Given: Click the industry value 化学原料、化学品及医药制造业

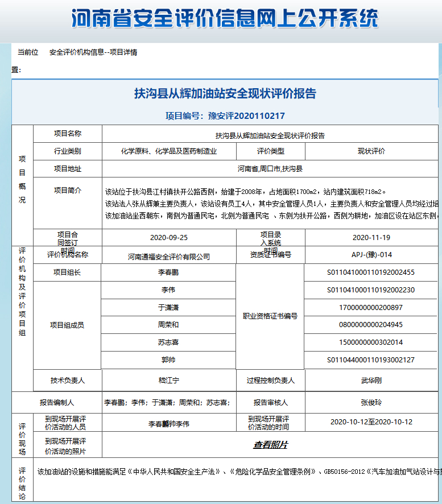Looking at the screenshot, I should tap(169, 151).
